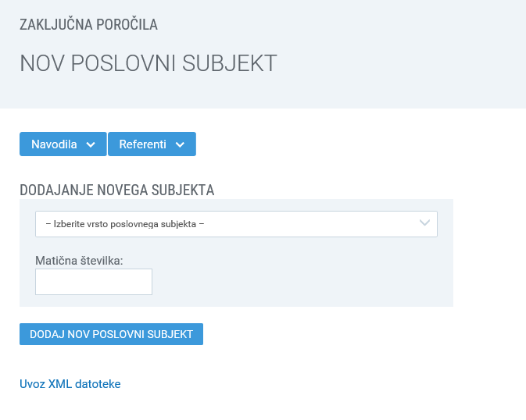Viewport: 526px width, 420px height.
Task: Select the Navodila label text
Action: pos(54,144)
